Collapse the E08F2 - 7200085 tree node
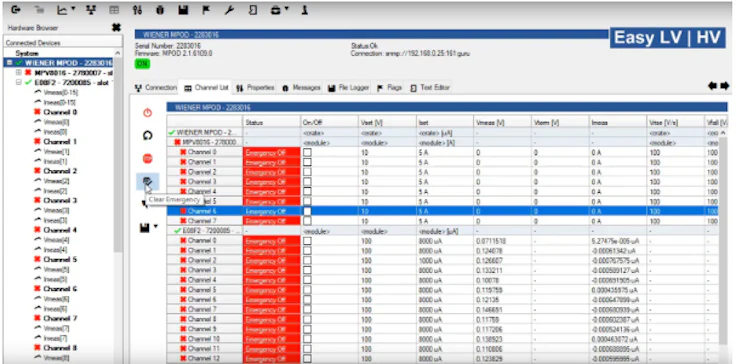736x364 pixels. pos(19,83)
